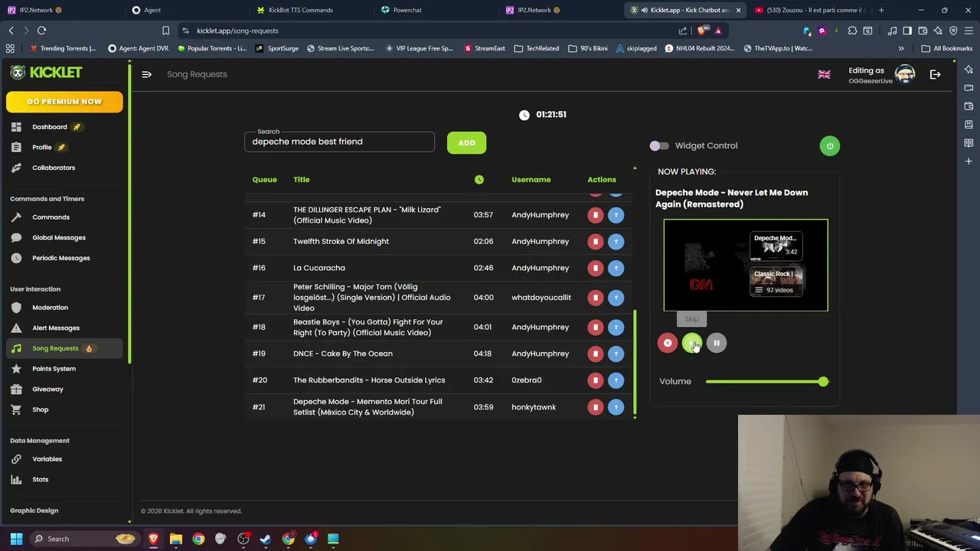
Task: Delete Peter Schilling Major Tom request
Action: pos(595,298)
